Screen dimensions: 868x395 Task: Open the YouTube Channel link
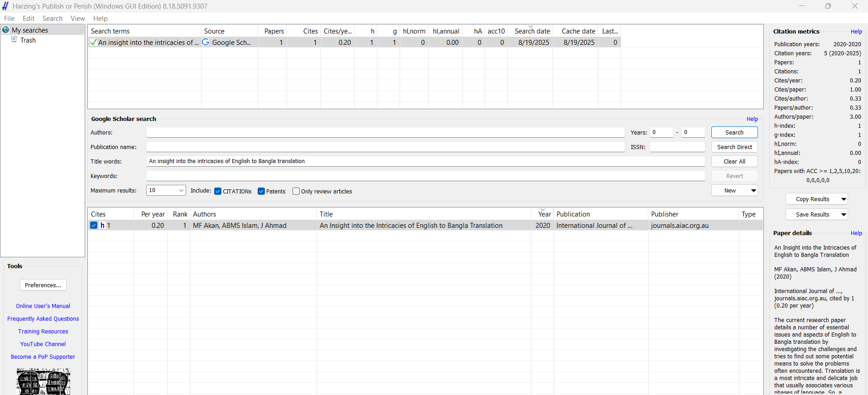pos(43,344)
